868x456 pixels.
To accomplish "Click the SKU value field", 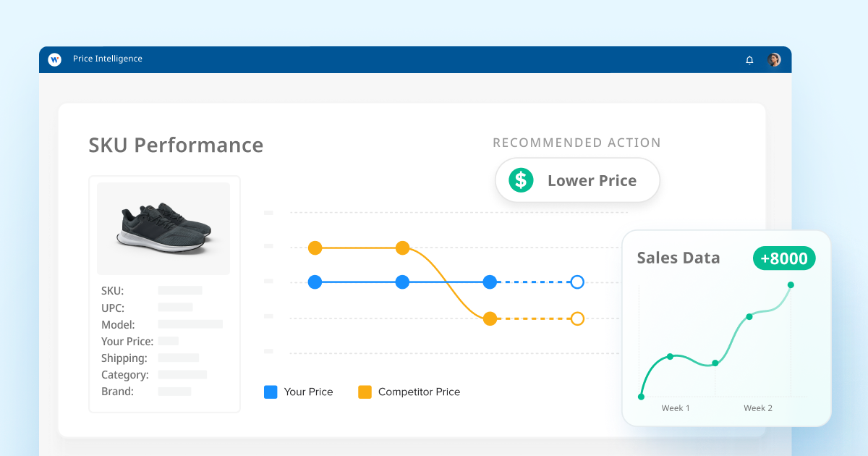I will [180, 290].
